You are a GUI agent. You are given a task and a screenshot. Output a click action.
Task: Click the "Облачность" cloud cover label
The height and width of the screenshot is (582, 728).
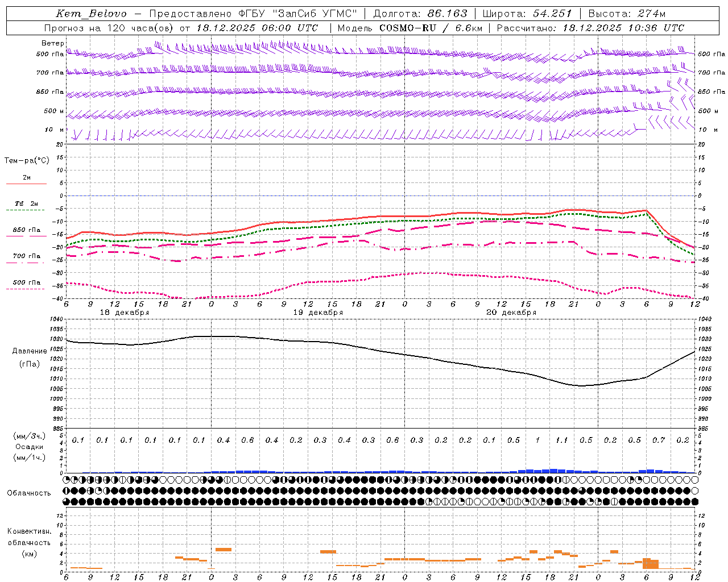click(x=29, y=493)
